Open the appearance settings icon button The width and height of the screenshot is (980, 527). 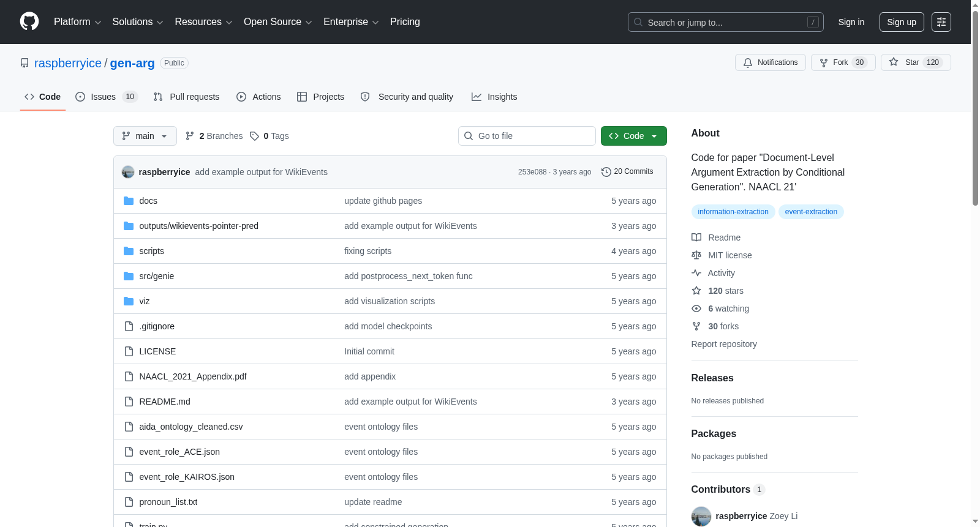(941, 22)
